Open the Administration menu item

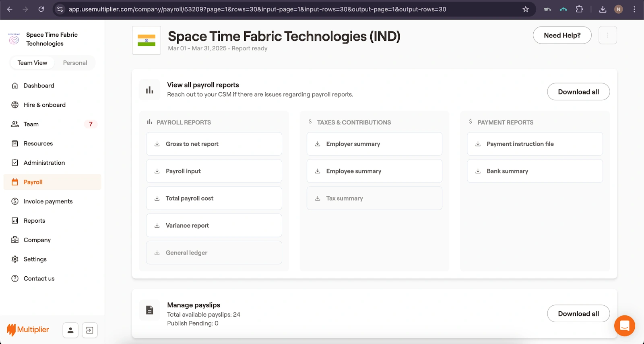[52, 163]
